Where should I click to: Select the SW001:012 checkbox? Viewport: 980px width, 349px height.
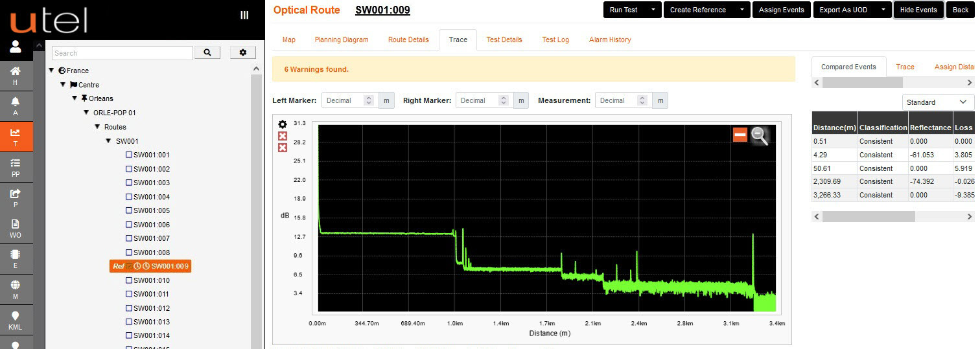[x=129, y=308]
